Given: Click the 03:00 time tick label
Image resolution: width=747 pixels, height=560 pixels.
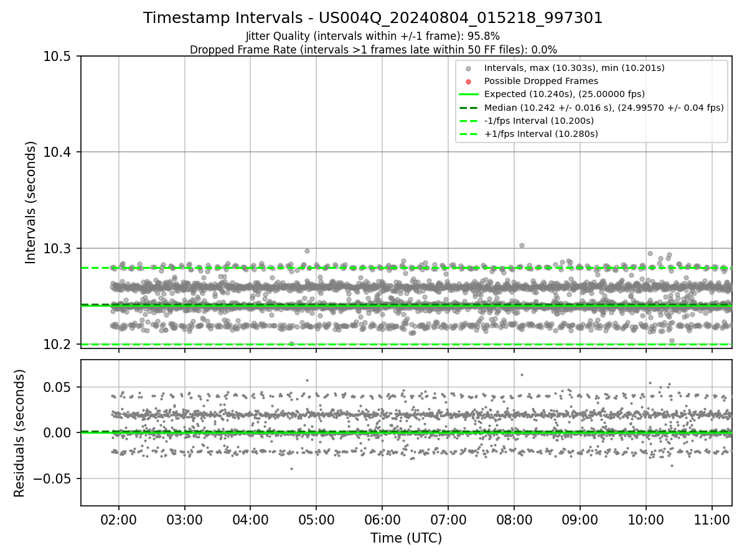Looking at the screenshot, I should 184,520.
